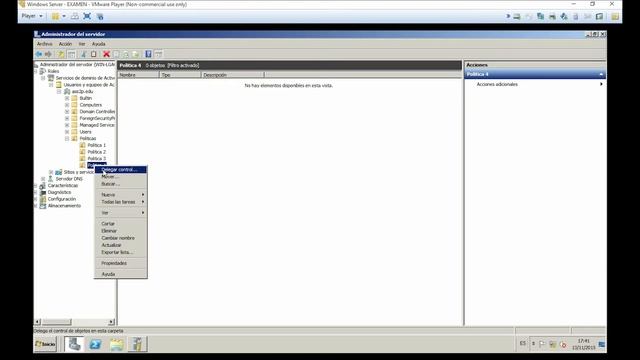Click the VMware send Ctrl+Alt+Del icon
This screenshot has width=640, height=360.
pos(75,16)
